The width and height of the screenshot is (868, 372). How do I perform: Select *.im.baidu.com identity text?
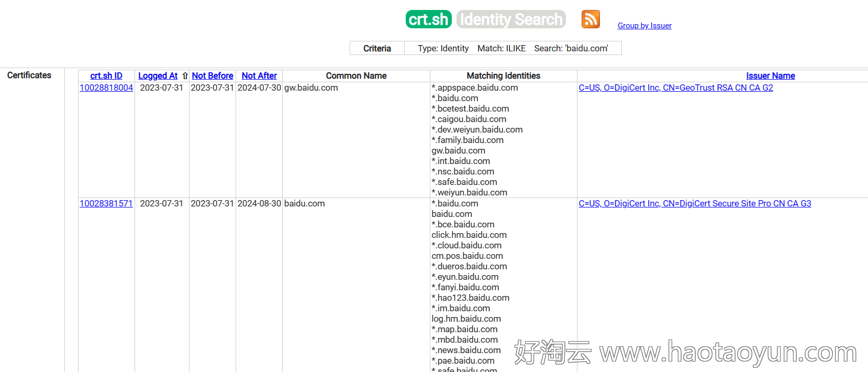(461, 308)
